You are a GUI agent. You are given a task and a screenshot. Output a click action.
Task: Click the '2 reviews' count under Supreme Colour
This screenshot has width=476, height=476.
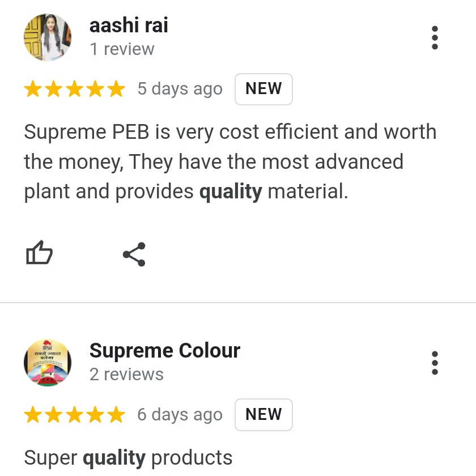pos(126,375)
